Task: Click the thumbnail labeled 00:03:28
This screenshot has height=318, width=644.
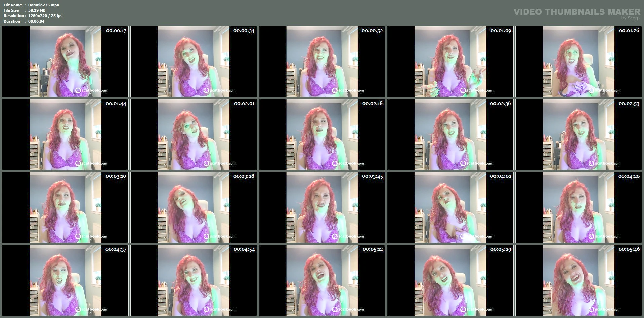Action: tap(194, 207)
